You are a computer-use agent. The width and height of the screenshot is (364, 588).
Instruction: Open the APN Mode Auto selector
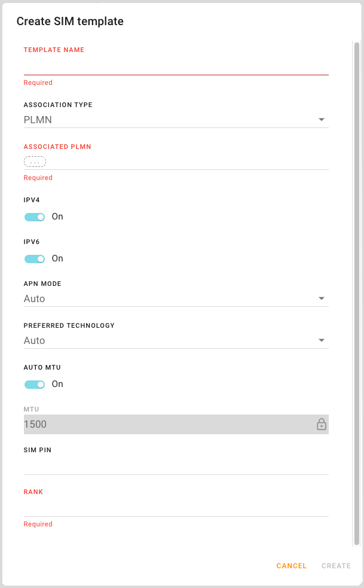176,299
